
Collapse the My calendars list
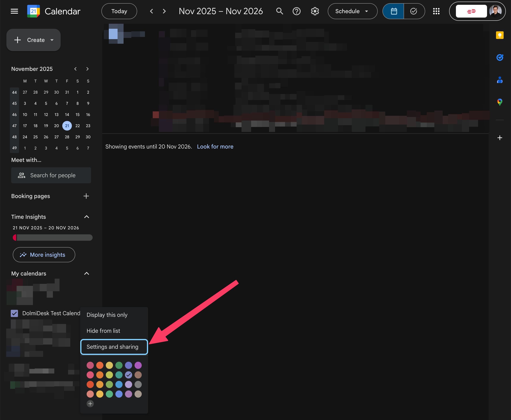(x=87, y=273)
